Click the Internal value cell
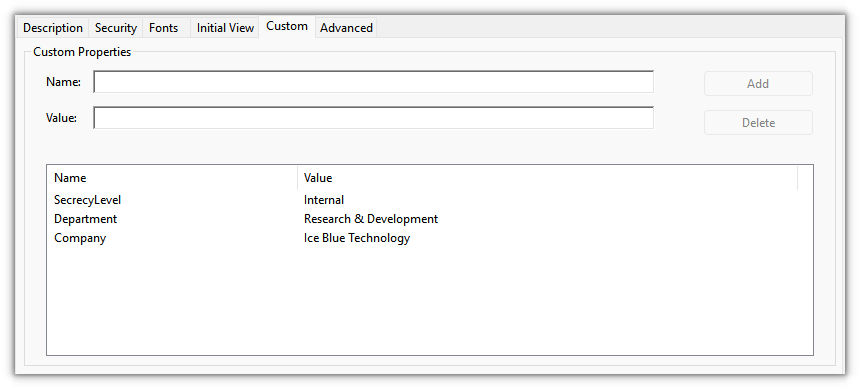 coord(324,200)
